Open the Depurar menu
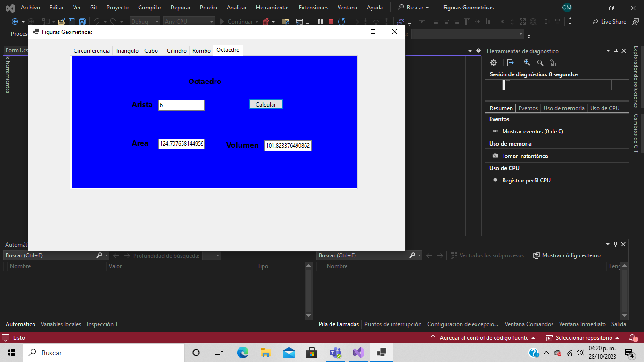 click(x=180, y=7)
